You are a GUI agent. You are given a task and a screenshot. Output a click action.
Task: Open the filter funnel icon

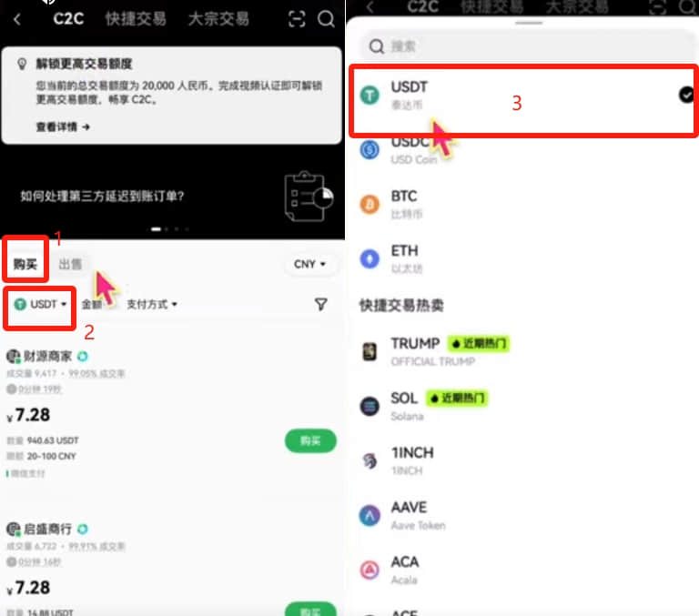[x=321, y=304]
